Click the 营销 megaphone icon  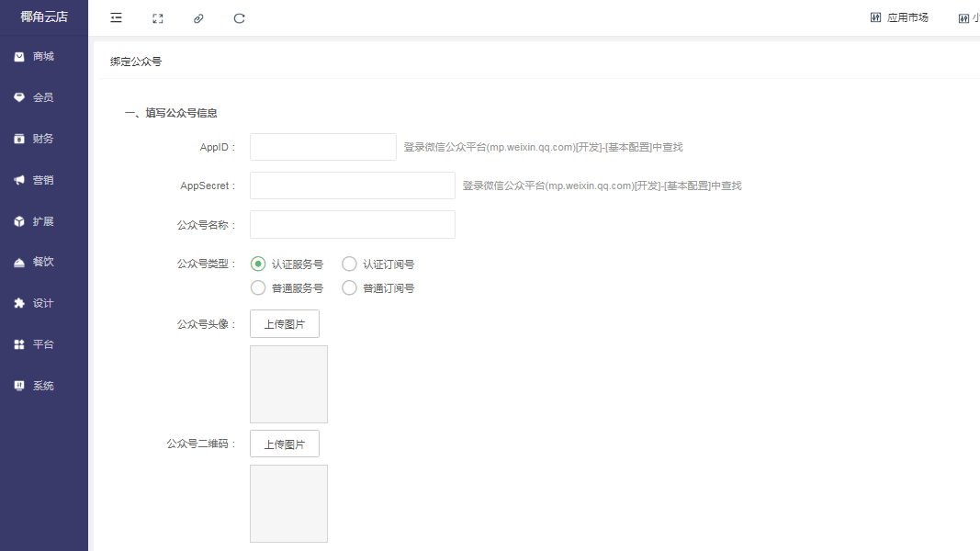(x=19, y=180)
